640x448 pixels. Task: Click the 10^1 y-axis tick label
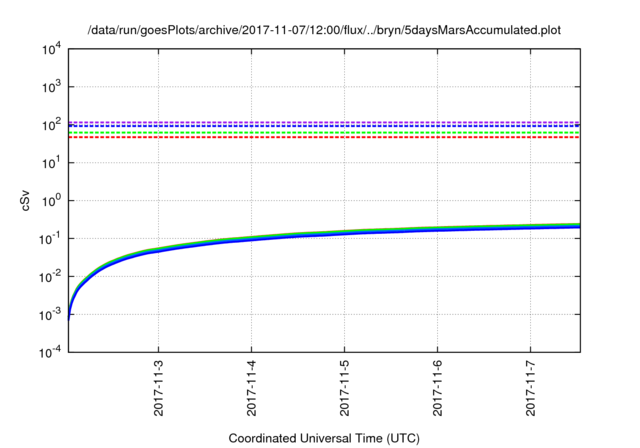click(51, 163)
